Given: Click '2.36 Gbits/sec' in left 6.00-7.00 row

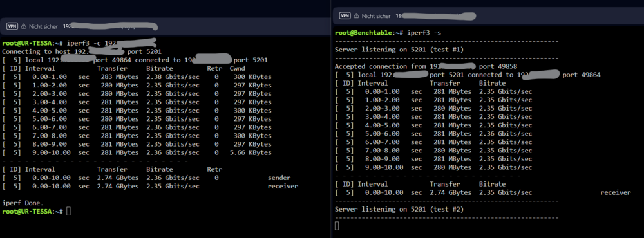Looking at the screenshot, I should (x=173, y=127).
